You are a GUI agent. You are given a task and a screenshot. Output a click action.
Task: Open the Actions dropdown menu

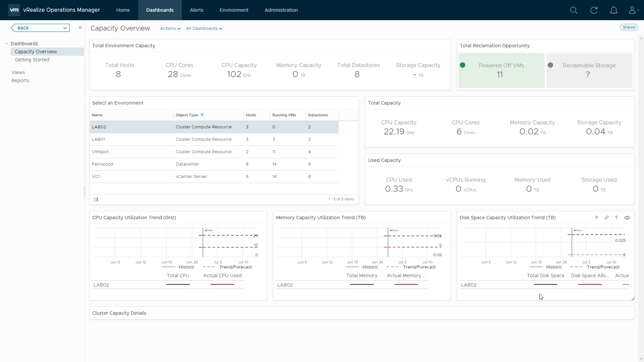[170, 28]
